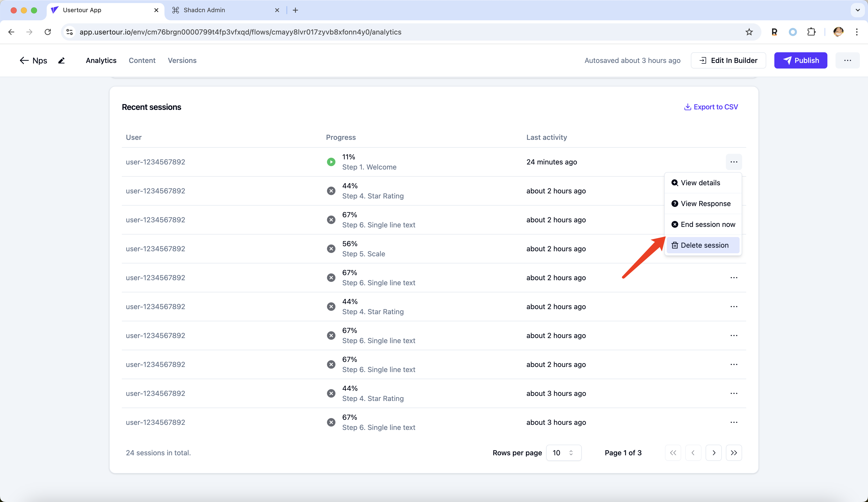Click the '24 minutes ago' last activity cell

[552, 162]
